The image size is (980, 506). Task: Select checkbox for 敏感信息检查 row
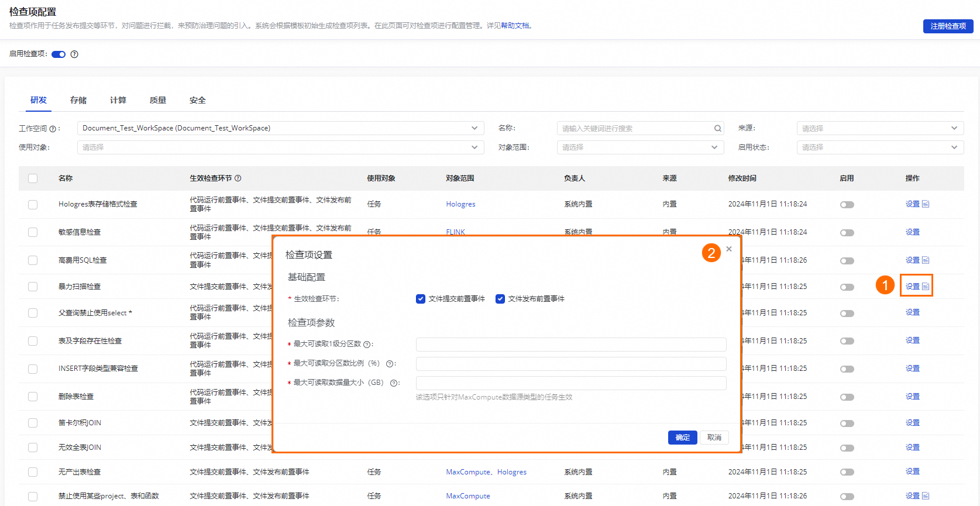click(33, 232)
